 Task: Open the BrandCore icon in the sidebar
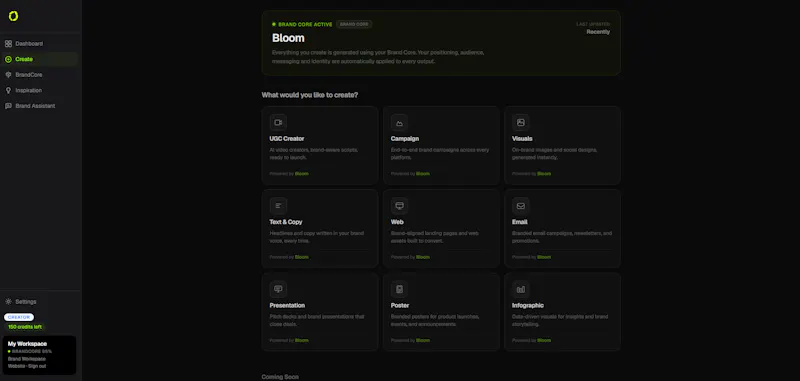(x=8, y=74)
